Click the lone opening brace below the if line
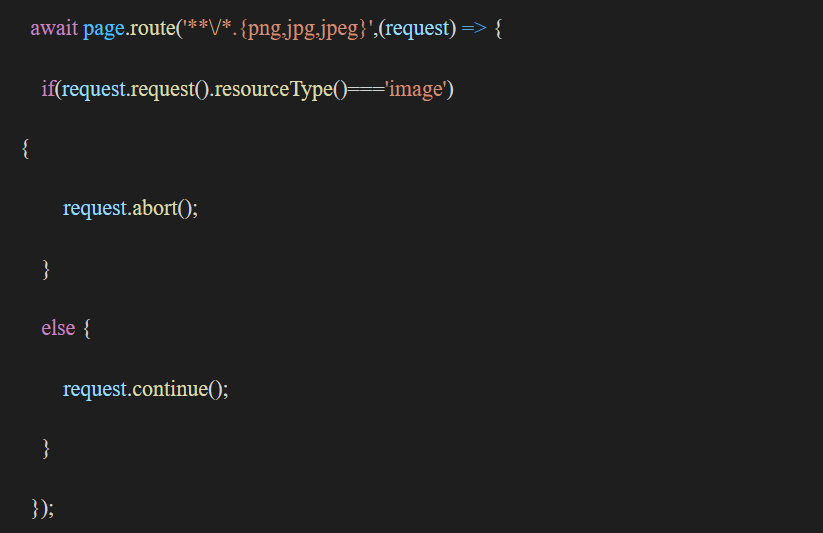The width and height of the screenshot is (823, 533). click(25, 148)
